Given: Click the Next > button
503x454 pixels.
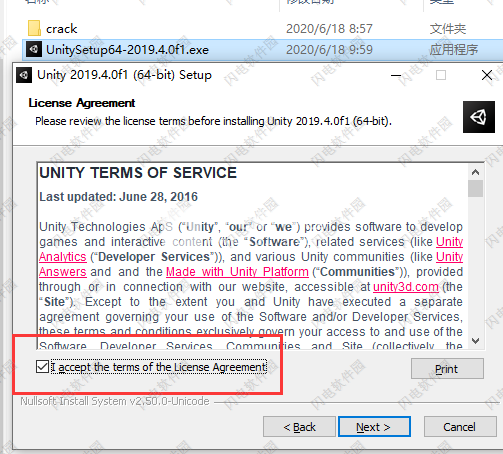Looking at the screenshot, I should [374, 426].
